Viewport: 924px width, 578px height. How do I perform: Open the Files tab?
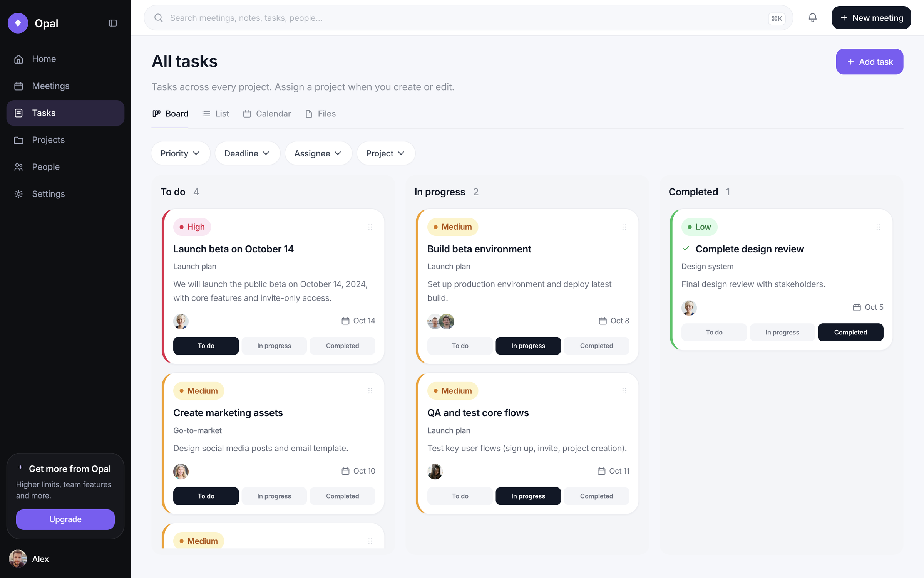coord(320,114)
